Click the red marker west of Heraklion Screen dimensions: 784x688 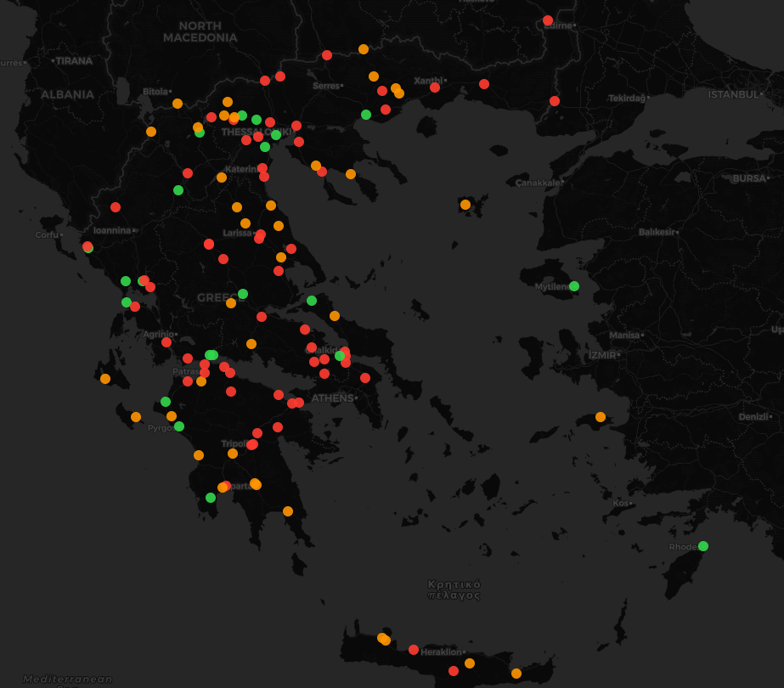click(x=414, y=650)
